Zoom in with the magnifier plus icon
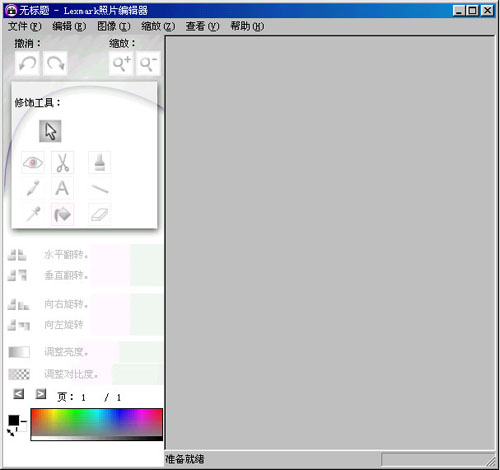 point(121,63)
